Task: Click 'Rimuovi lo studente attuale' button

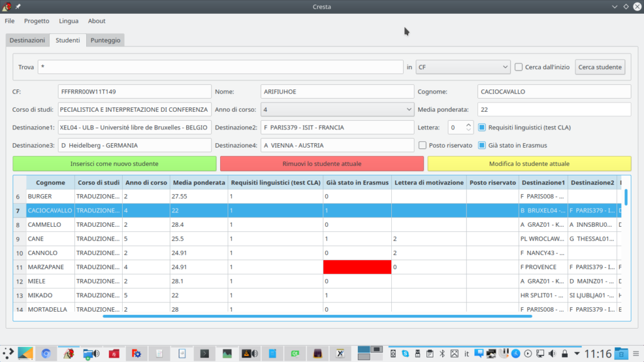Action: coord(322,164)
